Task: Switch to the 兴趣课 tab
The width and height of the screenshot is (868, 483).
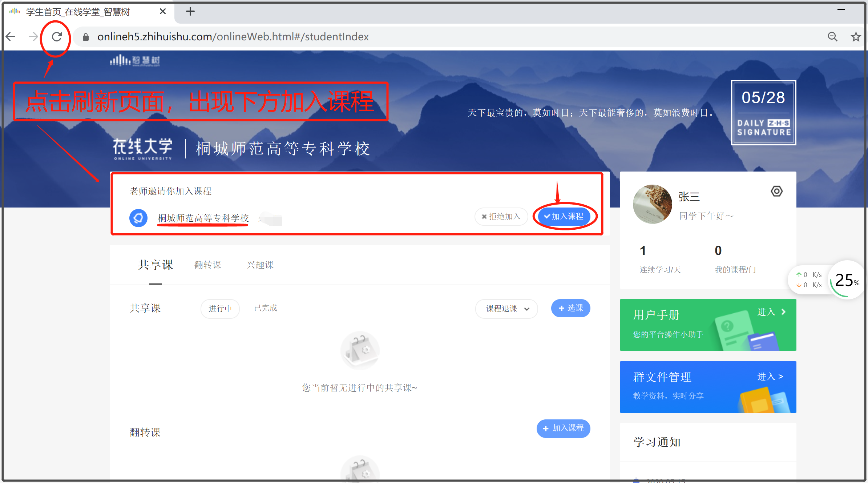Action: (x=260, y=265)
